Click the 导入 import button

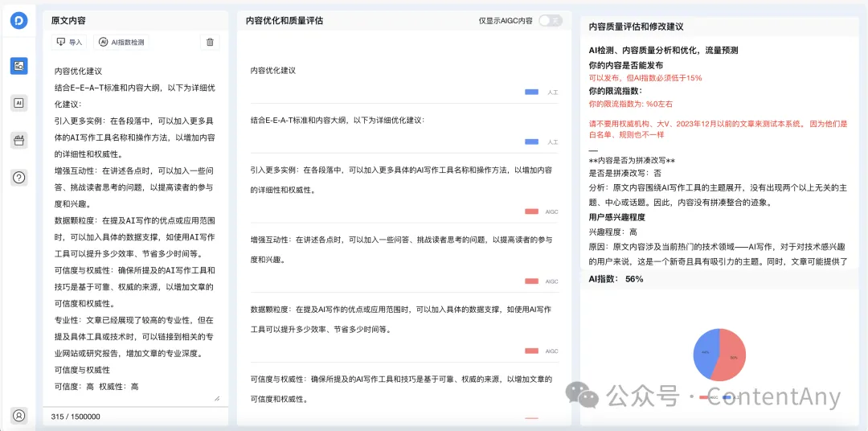point(70,42)
